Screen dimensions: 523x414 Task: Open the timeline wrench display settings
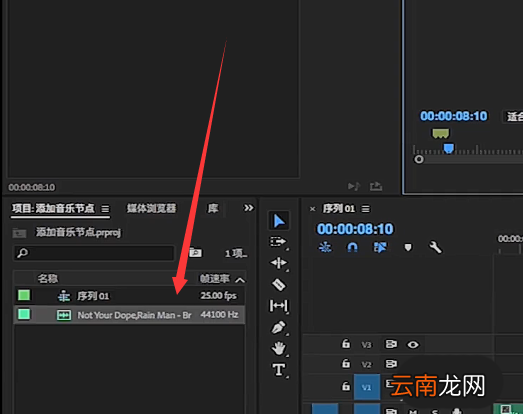pyautogui.click(x=435, y=248)
